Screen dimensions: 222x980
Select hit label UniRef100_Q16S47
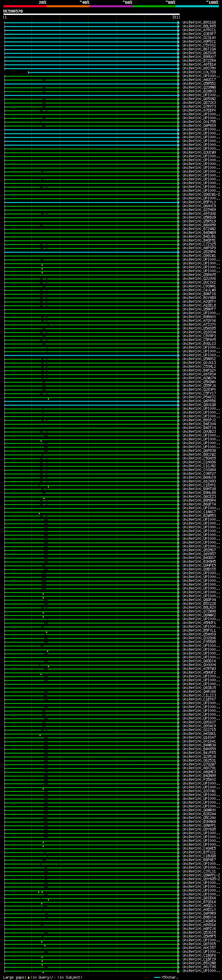[x=199, y=738]
